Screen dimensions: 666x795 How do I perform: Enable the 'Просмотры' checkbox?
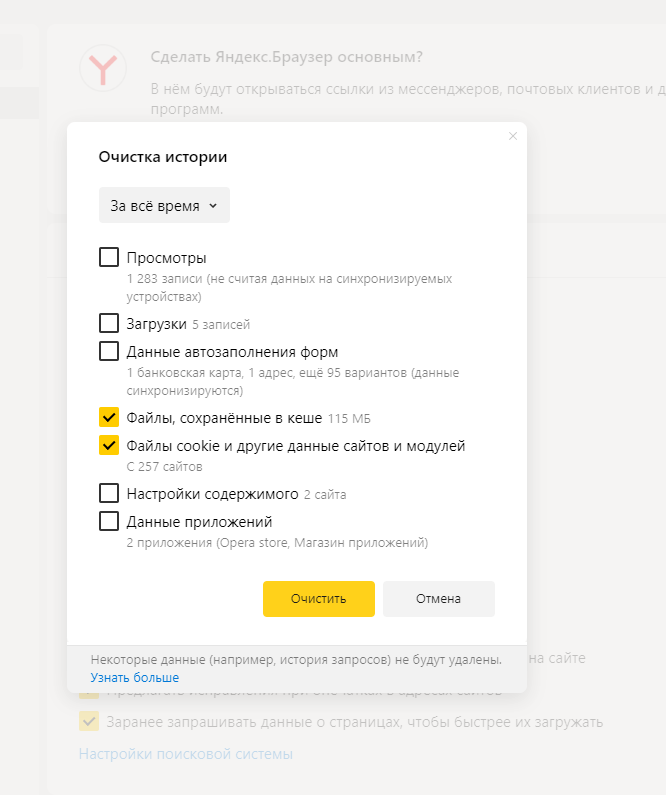click(x=109, y=257)
